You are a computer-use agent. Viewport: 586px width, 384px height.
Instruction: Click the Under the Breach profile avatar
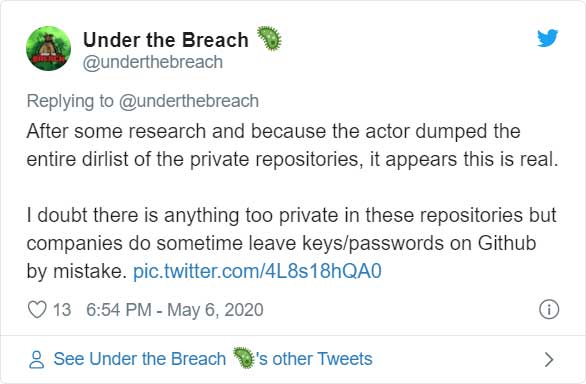click(x=49, y=49)
